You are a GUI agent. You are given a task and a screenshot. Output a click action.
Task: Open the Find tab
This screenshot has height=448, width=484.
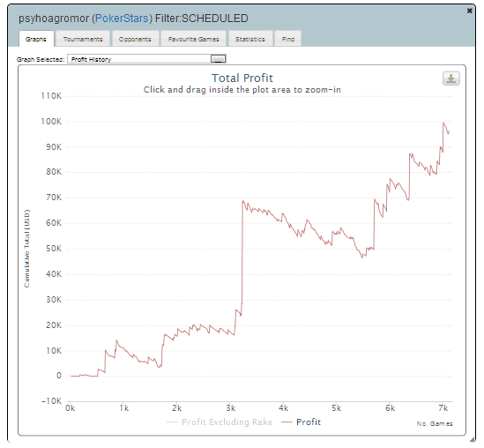click(288, 39)
